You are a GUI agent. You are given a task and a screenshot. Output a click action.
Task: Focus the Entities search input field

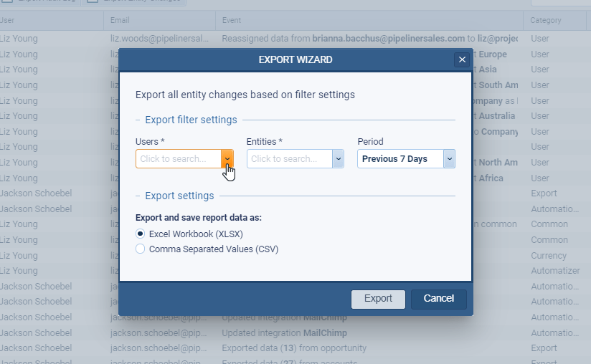[289, 159]
